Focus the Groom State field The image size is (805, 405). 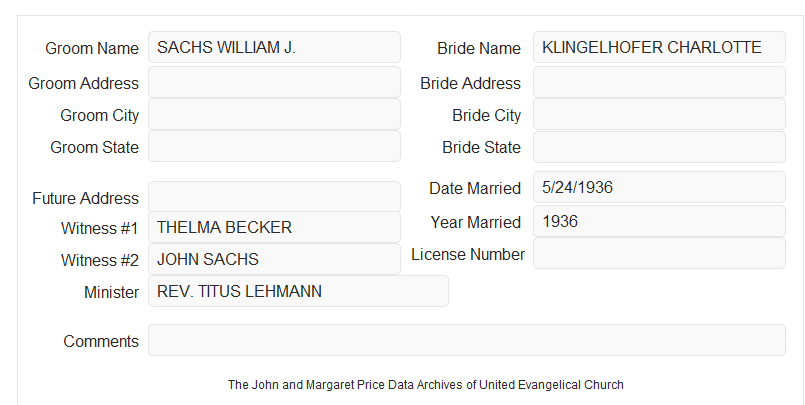pyautogui.click(x=274, y=146)
